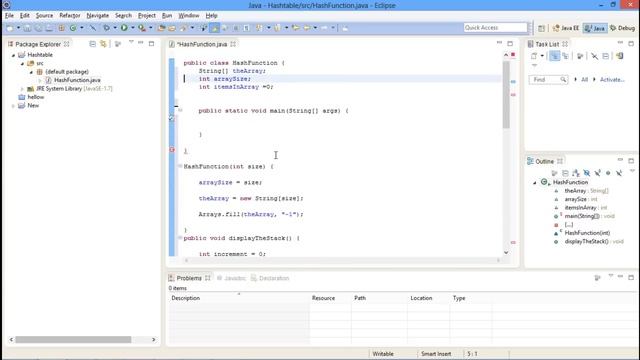The height and width of the screenshot is (360, 640).
Task: Switch to the Declaration tab
Action: click(x=270, y=278)
